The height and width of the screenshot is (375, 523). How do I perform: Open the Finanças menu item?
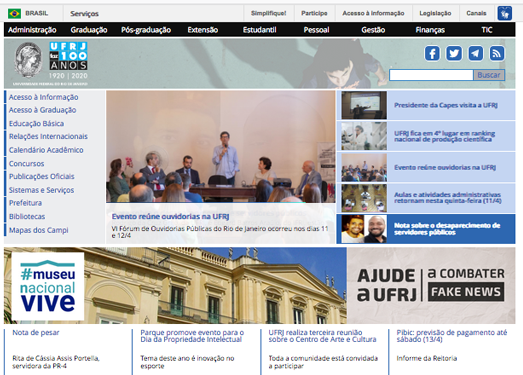pyautogui.click(x=430, y=30)
